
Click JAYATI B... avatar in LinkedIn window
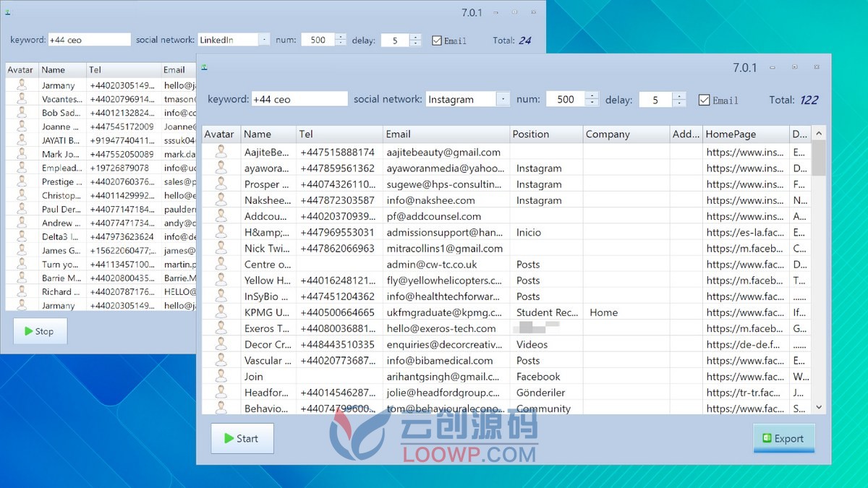pos(22,140)
